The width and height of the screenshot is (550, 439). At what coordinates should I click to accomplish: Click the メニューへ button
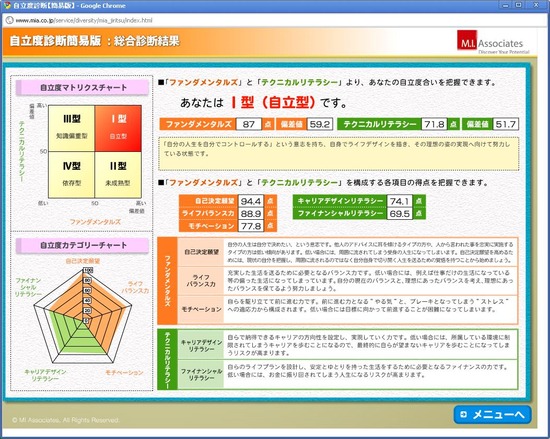pos(492,414)
